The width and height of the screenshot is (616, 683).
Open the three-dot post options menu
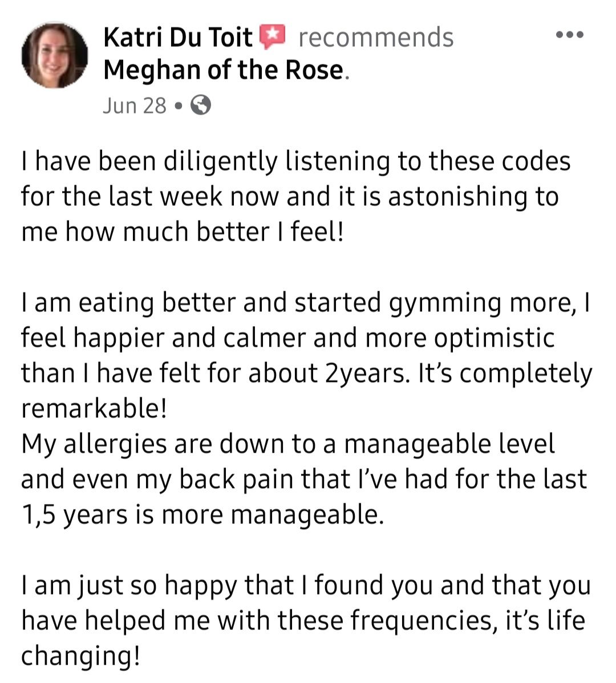570,35
